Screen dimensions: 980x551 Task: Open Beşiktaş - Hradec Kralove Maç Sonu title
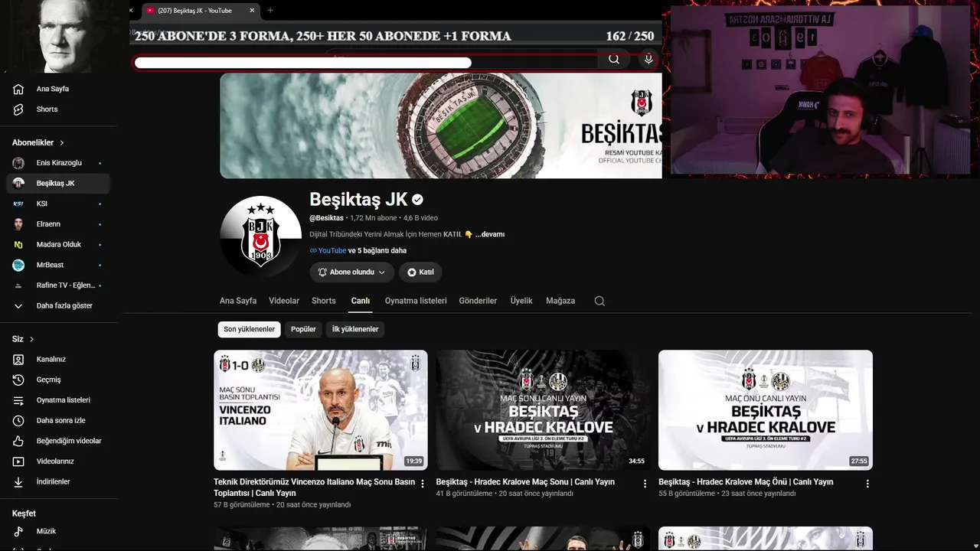coord(525,482)
